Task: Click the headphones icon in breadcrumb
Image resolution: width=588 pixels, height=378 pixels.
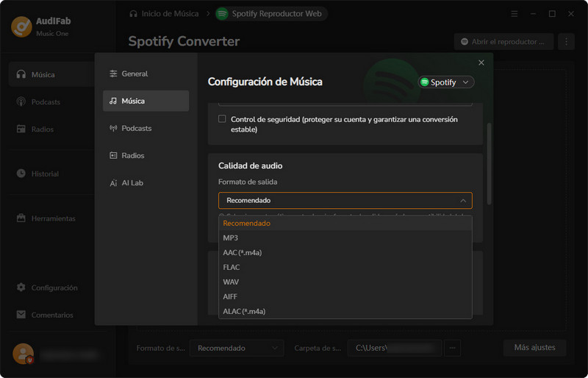Action: click(133, 14)
